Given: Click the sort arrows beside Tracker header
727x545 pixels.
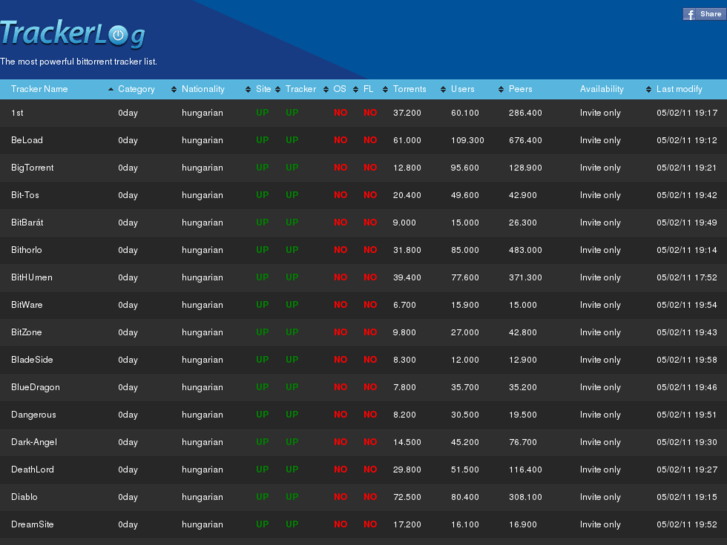Looking at the screenshot, I should pos(326,89).
